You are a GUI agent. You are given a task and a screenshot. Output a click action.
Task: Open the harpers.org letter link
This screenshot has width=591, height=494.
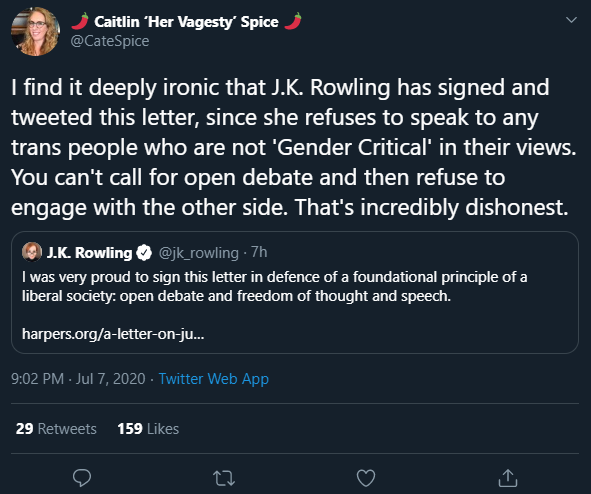(x=113, y=334)
